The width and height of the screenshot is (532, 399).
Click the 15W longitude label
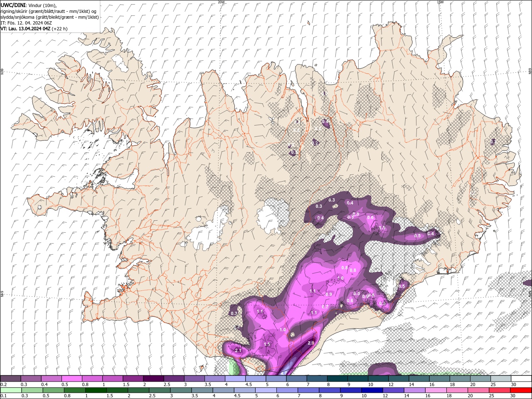440,2
